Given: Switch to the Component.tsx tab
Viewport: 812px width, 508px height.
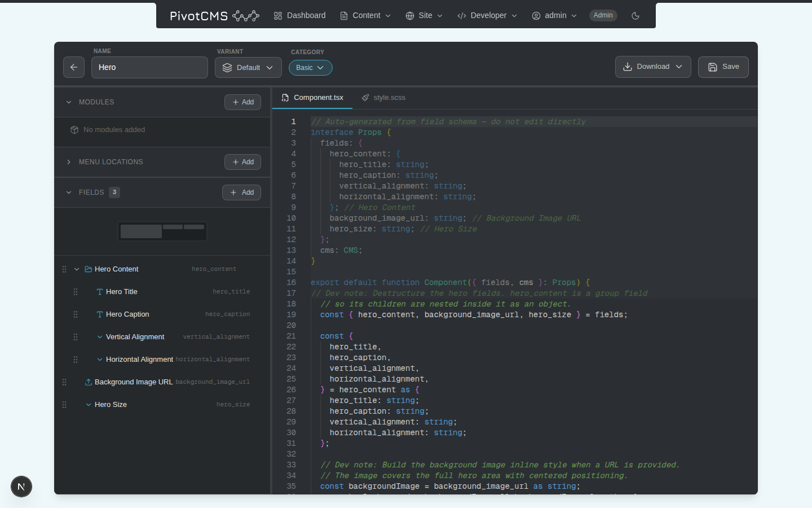Looking at the screenshot, I should [x=312, y=98].
